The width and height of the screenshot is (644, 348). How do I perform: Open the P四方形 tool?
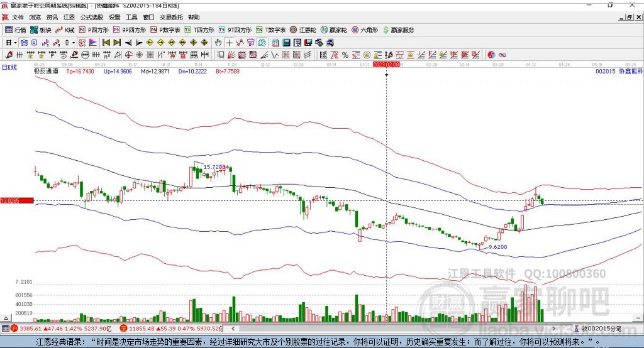tap(94, 30)
